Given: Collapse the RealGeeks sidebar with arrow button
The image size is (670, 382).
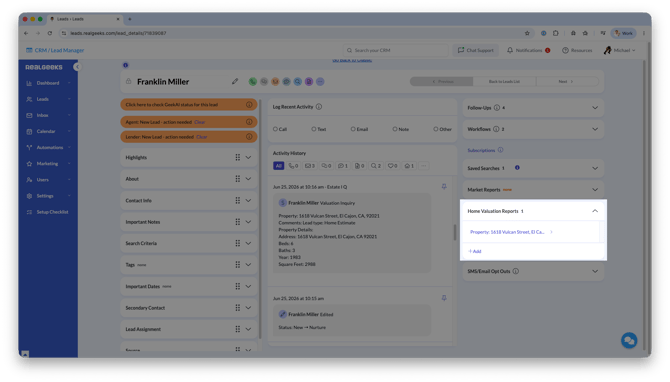Looking at the screenshot, I should click(77, 67).
